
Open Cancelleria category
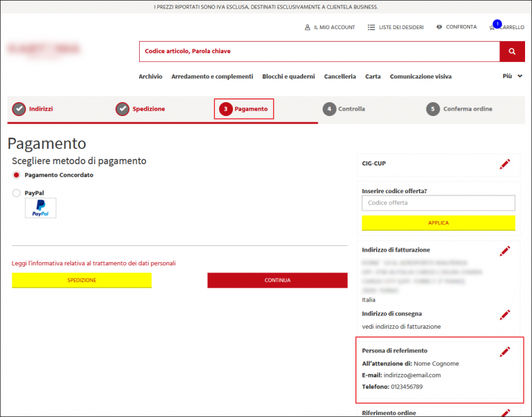click(x=340, y=76)
